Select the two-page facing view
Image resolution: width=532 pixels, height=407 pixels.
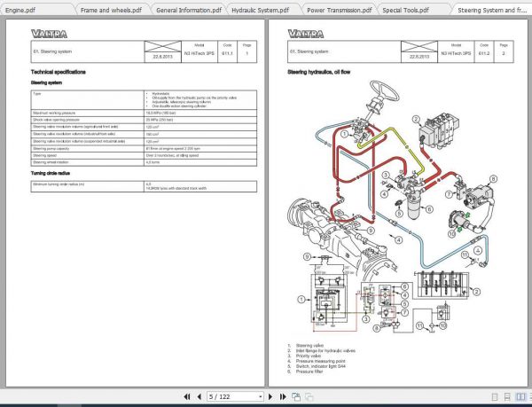[520, 397]
